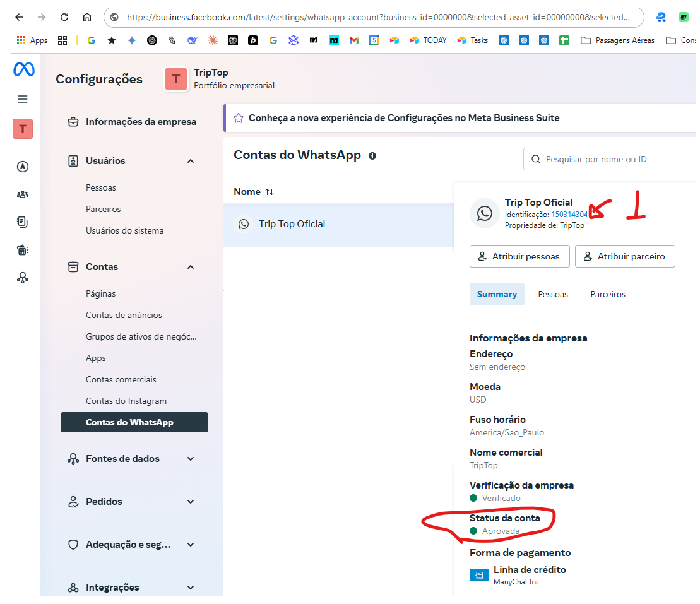
Task: Open the Gmail bookmark icon
Action: coord(354,40)
